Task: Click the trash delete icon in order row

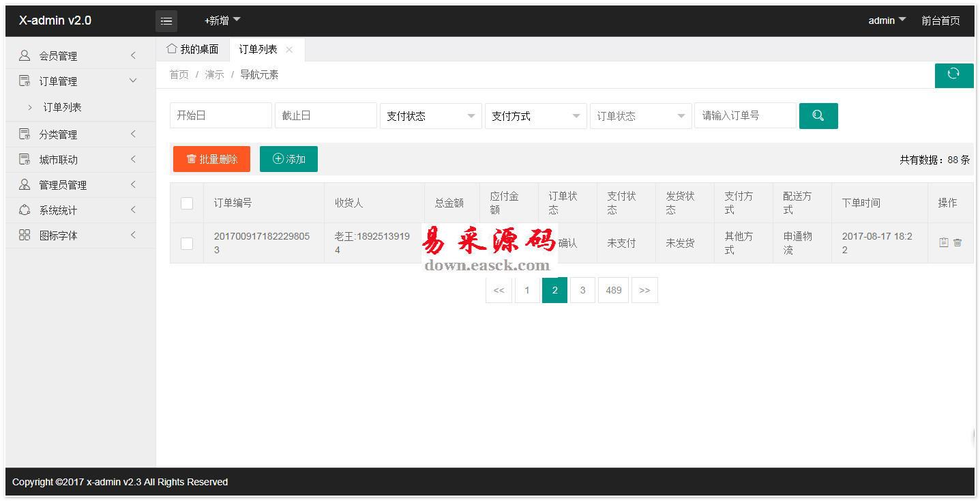Action: [957, 242]
